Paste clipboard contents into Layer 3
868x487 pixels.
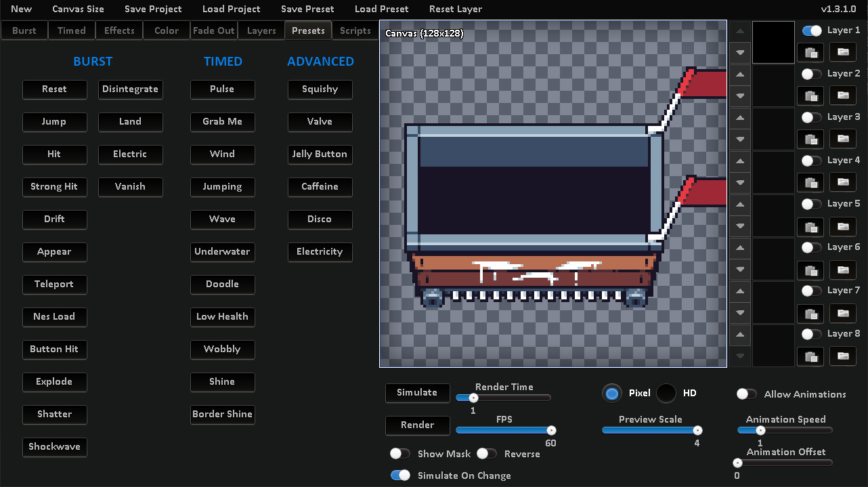(x=810, y=139)
